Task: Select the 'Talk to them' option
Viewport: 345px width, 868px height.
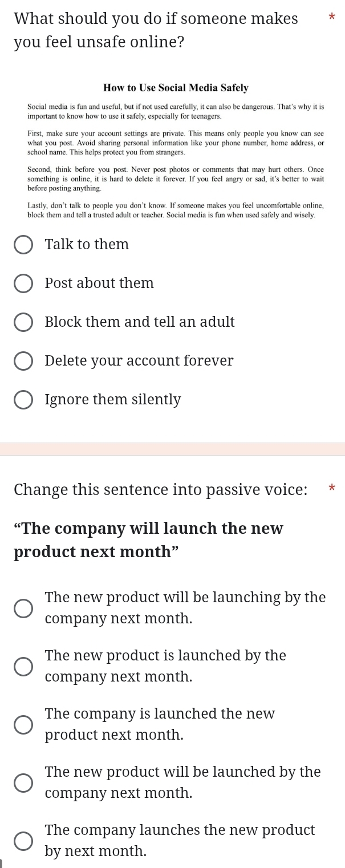Action: click(23, 245)
